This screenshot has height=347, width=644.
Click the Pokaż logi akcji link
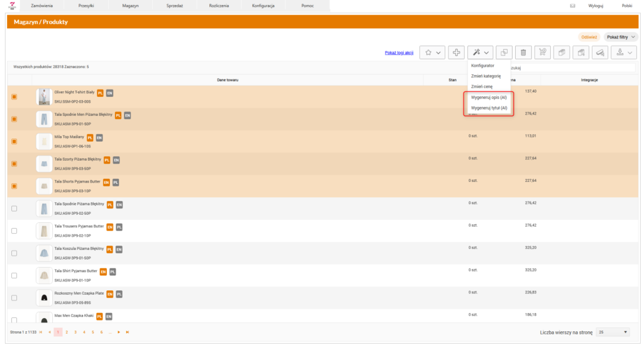[x=399, y=53]
